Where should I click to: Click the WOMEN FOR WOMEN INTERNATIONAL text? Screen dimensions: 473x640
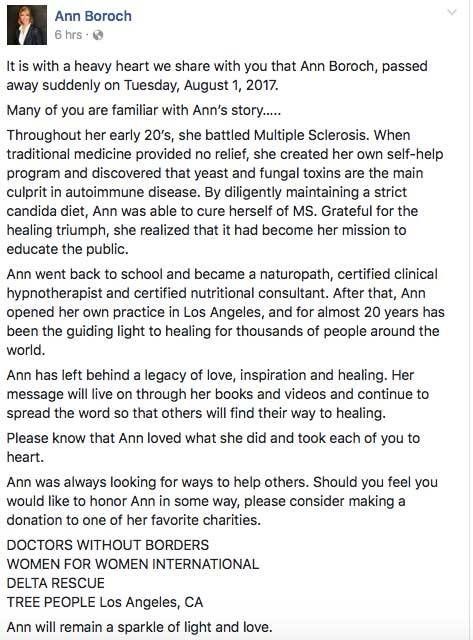click(133, 564)
